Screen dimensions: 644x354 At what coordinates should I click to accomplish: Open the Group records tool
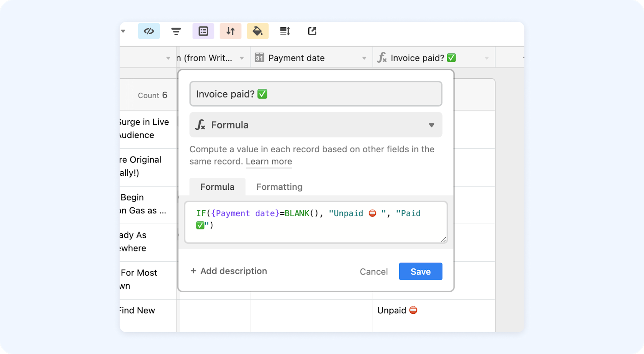[203, 31]
